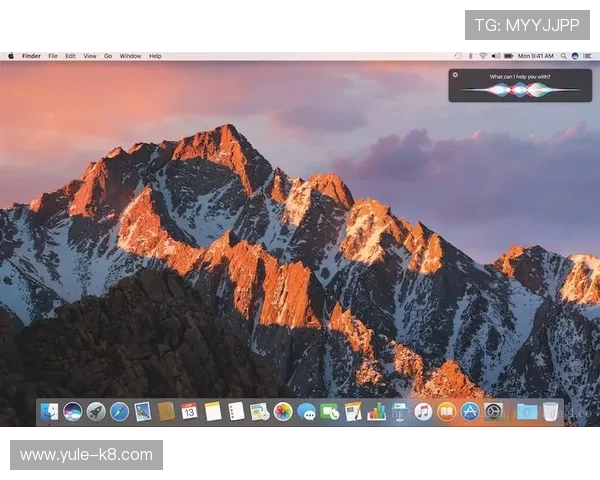Image resolution: width=600 pixels, height=480 pixels.
Task: Open Messages app in the Dock
Action: pos(307,411)
